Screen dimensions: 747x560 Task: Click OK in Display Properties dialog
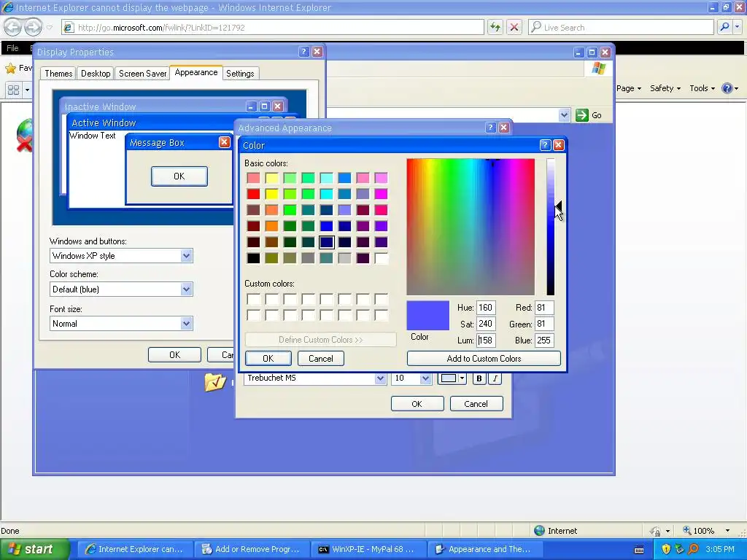click(x=175, y=355)
